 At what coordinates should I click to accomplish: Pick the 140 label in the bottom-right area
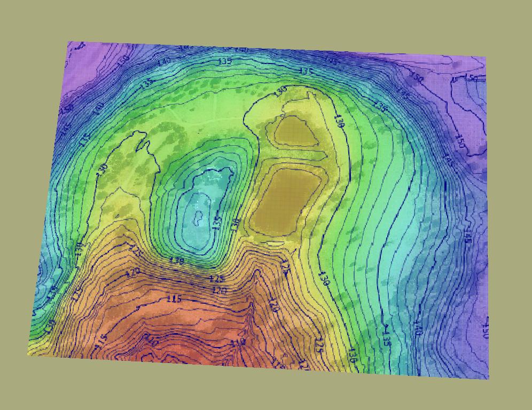pyautogui.click(x=417, y=330)
